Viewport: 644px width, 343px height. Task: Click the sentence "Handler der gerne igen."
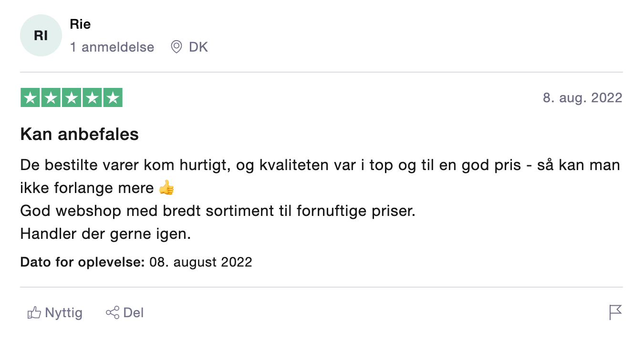coord(105,235)
